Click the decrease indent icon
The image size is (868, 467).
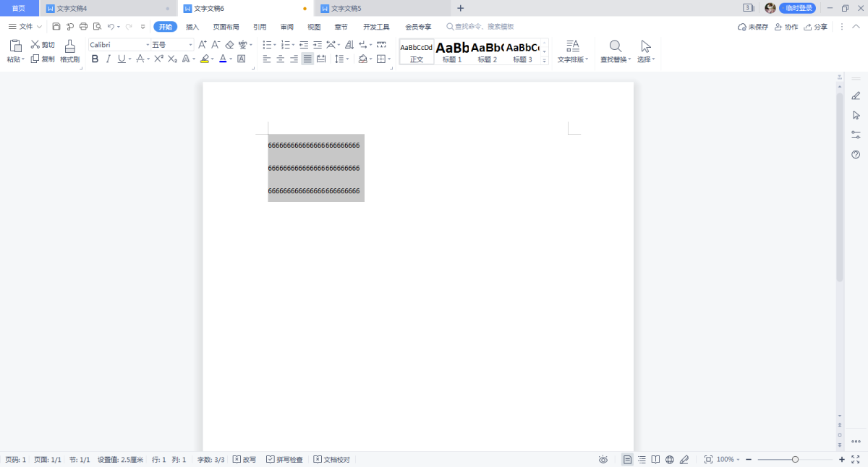pyautogui.click(x=304, y=45)
